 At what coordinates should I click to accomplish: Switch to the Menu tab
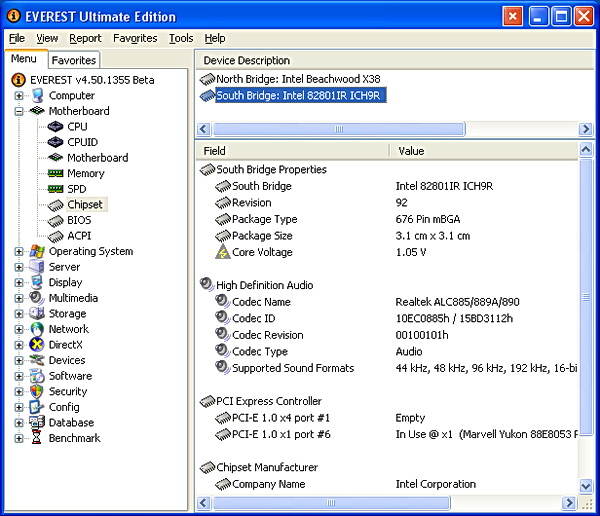24,59
